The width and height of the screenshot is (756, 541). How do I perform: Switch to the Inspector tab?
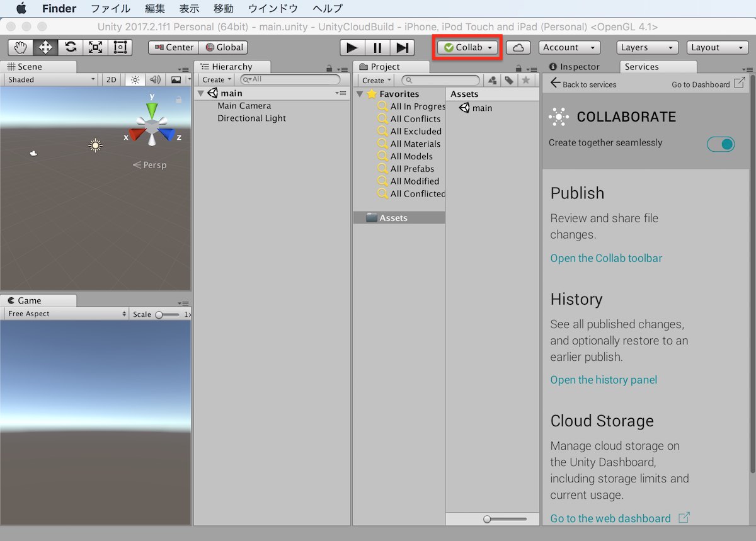(x=575, y=67)
